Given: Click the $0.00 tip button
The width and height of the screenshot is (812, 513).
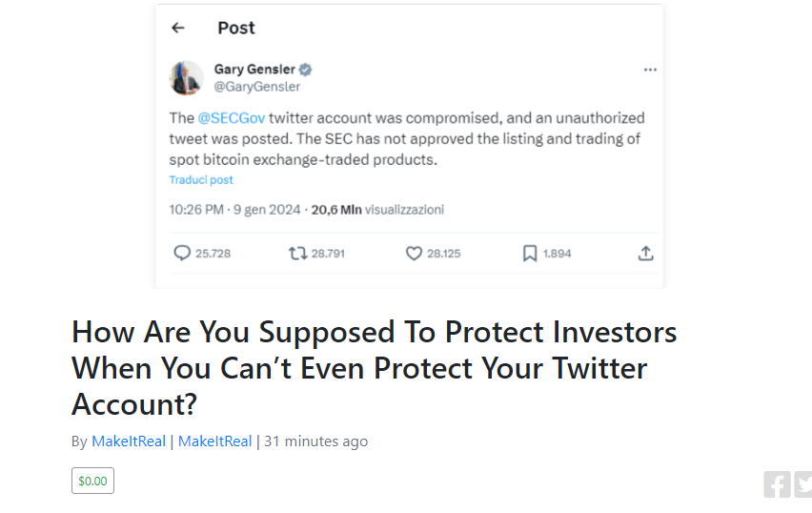Looking at the screenshot, I should tap(92, 481).
